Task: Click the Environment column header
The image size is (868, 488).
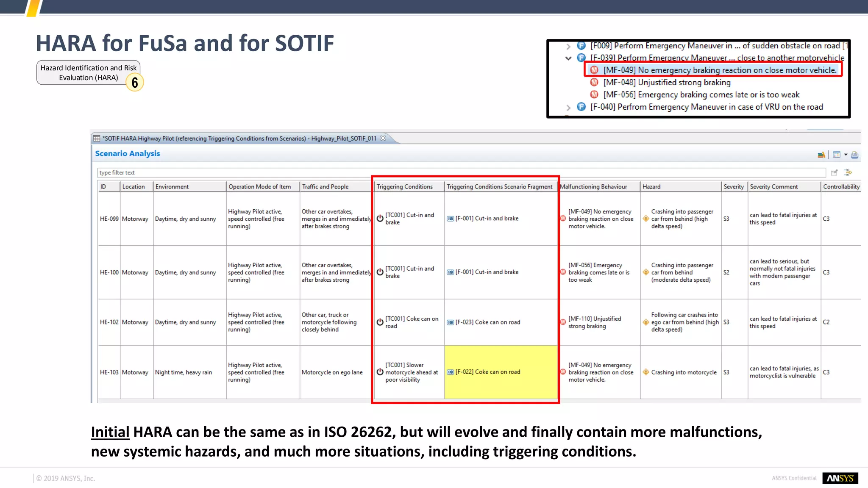Action: 189,186
